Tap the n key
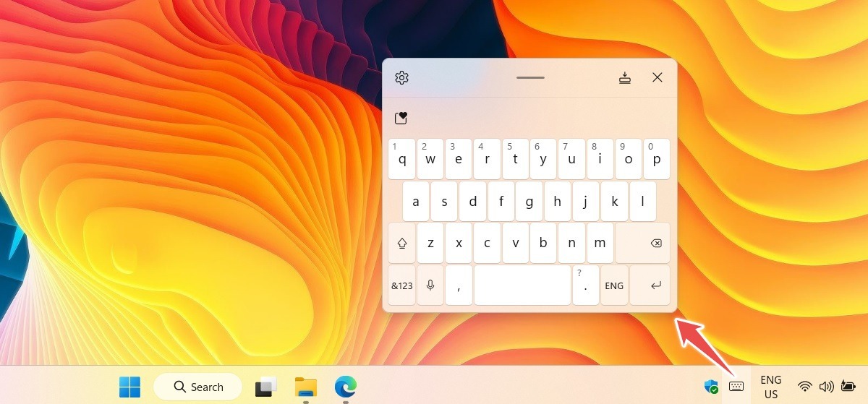 (571, 243)
